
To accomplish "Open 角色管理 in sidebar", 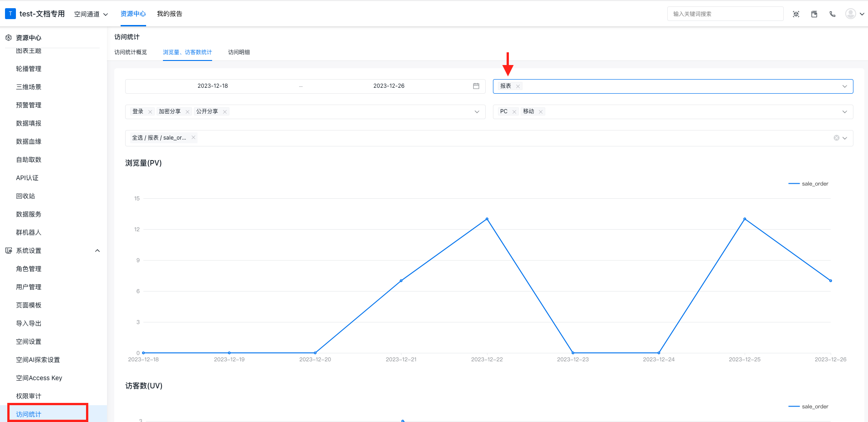I will click(29, 269).
